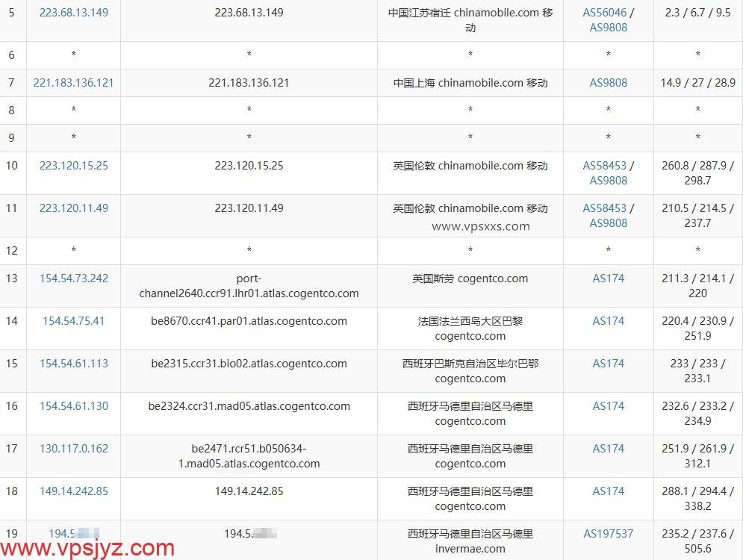This screenshot has width=743, height=560.
Task: Select AS9808 link next to AS56046
Action: [x=608, y=27]
